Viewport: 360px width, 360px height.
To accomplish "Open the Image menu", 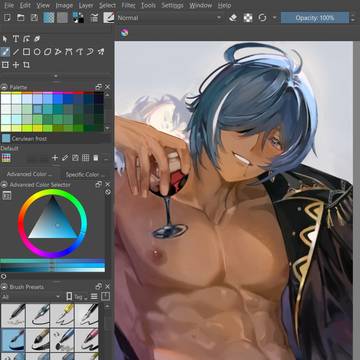I will 64,5.
